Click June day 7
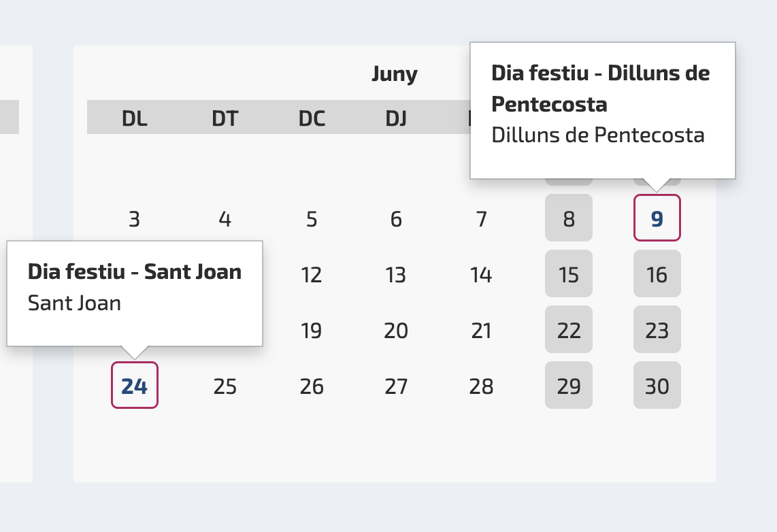The width and height of the screenshot is (777, 532). coord(482,219)
